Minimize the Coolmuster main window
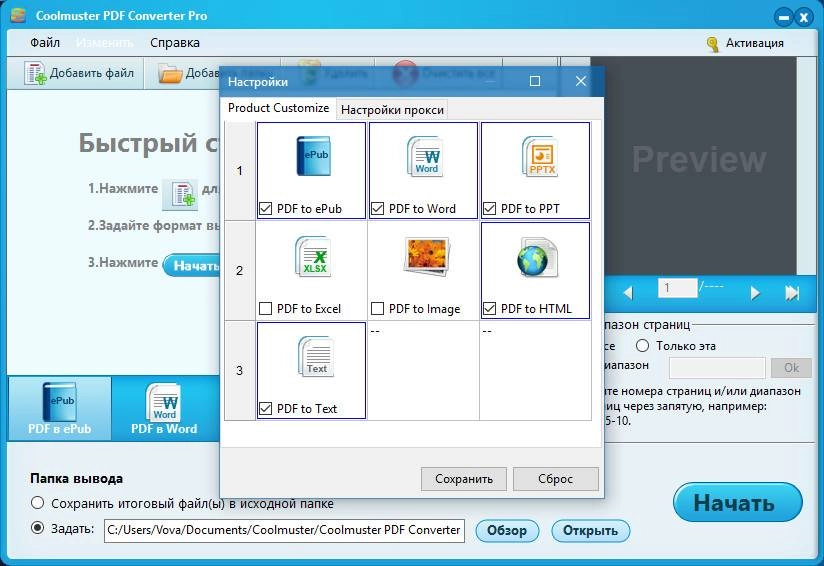 point(784,17)
